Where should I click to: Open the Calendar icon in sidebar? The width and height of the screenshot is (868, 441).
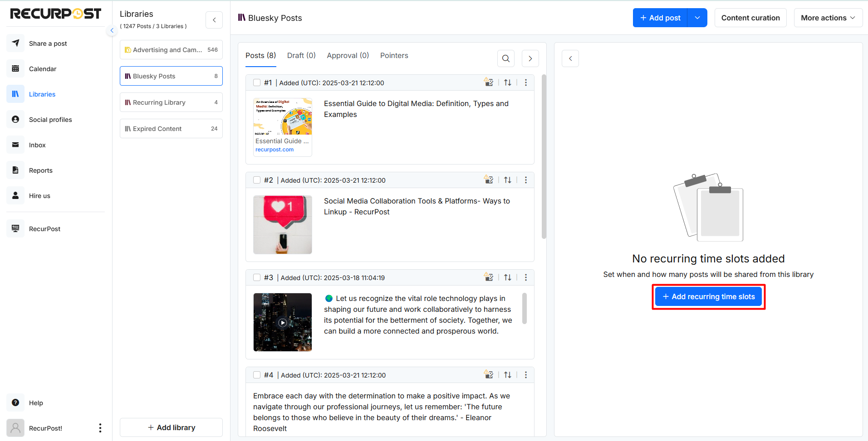[x=15, y=68]
